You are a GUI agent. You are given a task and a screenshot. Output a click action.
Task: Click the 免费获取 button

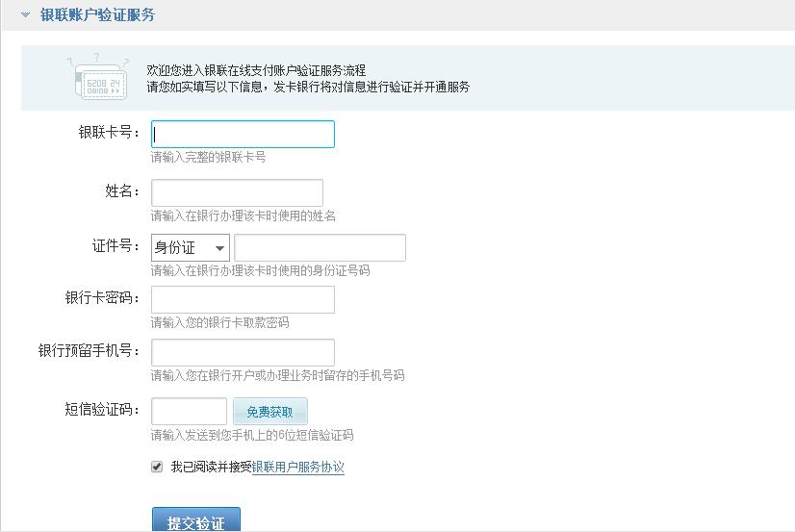(270, 412)
